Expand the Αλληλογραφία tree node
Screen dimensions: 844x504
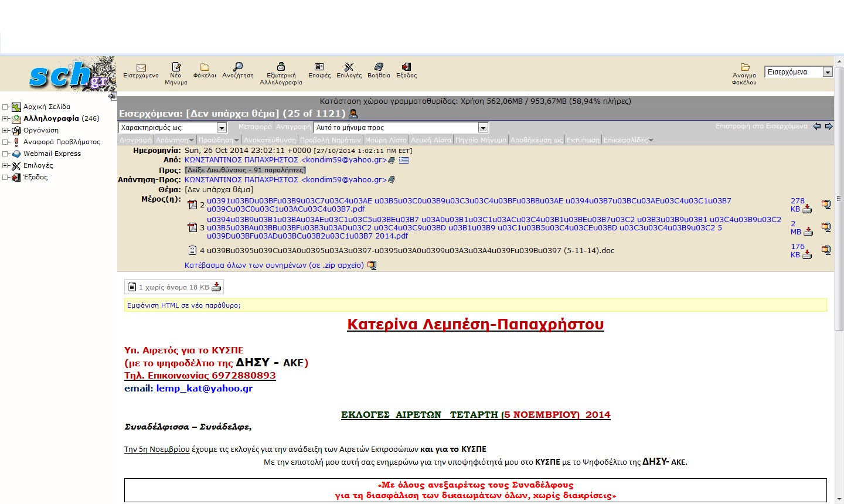[x=5, y=118]
